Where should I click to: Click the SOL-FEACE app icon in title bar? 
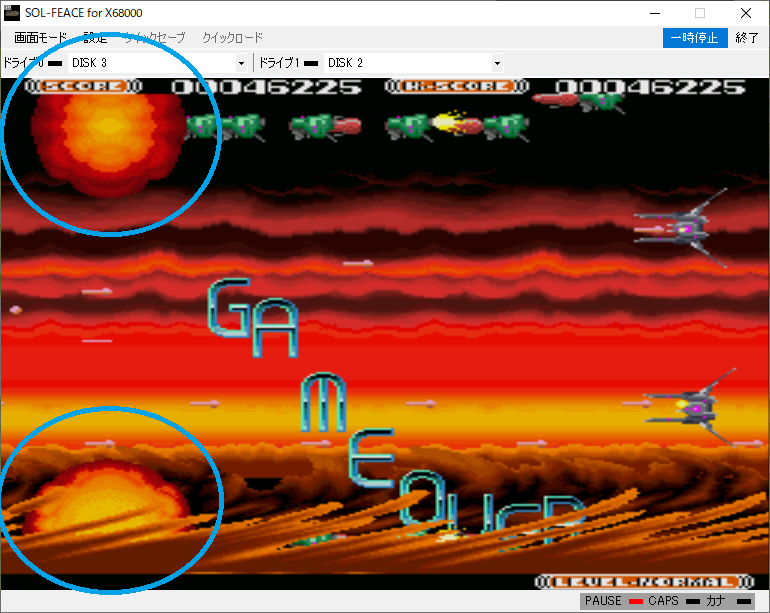tap(12, 13)
